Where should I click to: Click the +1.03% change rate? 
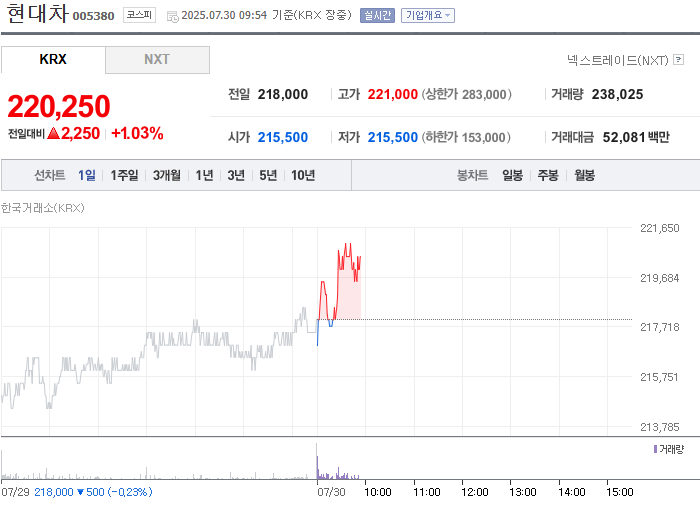tap(137, 133)
